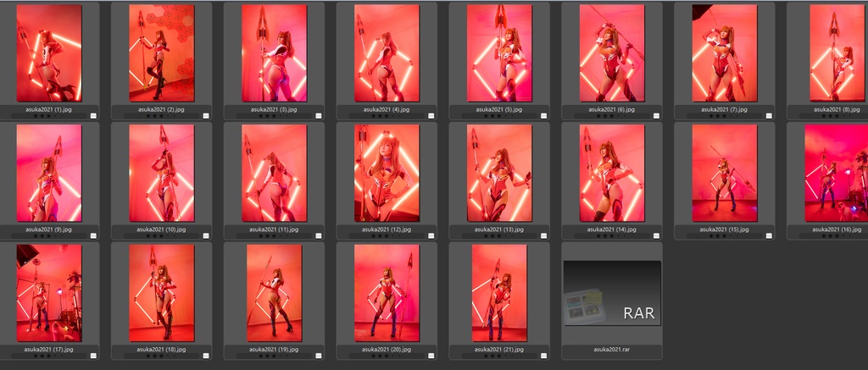Click the file name text asuka2021 (15).jpg
Viewport: 868px width, 370px height.
(724, 229)
